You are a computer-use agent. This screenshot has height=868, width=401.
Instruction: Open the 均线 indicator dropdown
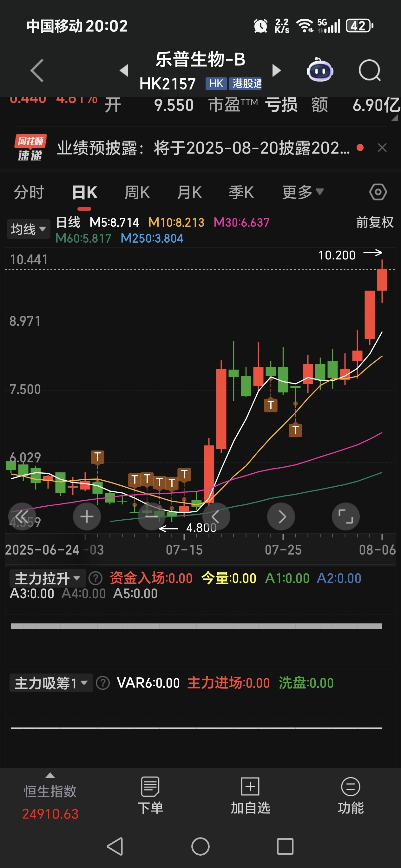click(x=28, y=229)
